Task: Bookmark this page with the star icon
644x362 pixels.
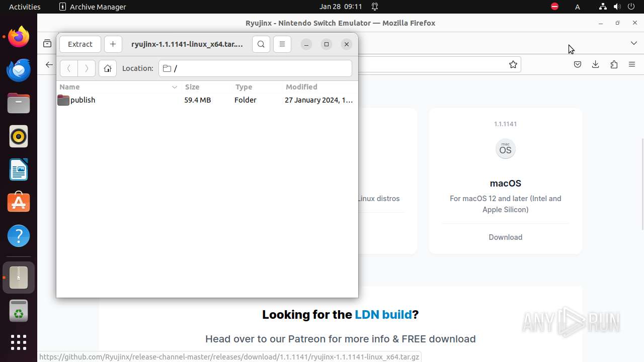Action: (x=513, y=64)
